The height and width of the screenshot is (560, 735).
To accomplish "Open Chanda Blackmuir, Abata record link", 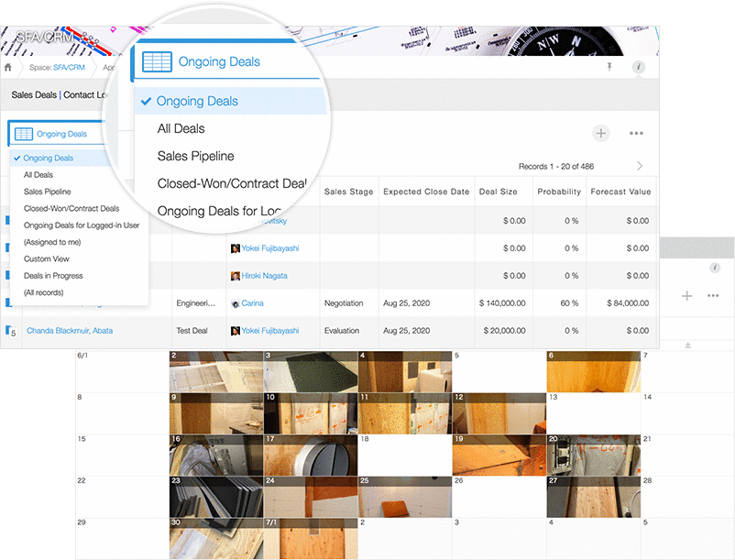I will pos(70,331).
